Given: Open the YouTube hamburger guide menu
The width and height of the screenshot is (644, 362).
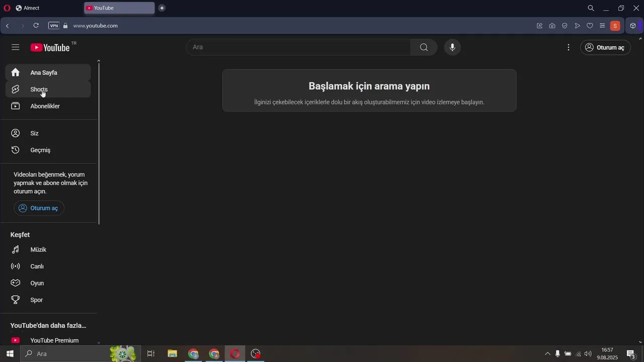Looking at the screenshot, I should pos(16,47).
